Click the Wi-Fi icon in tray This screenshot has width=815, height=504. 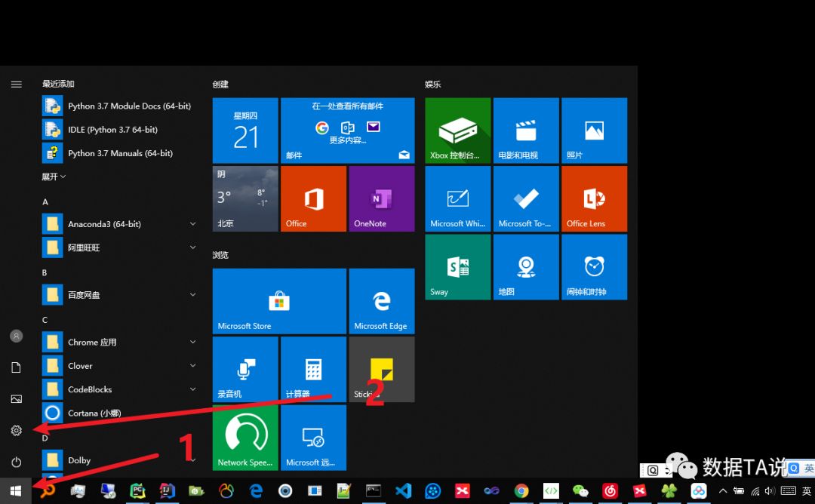point(755,491)
